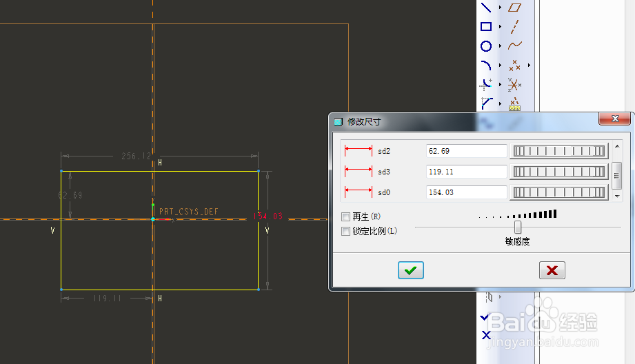The height and width of the screenshot is (364, 635).
Task: Open the Fillet tool flyout arrow
Action: [500, 85]
